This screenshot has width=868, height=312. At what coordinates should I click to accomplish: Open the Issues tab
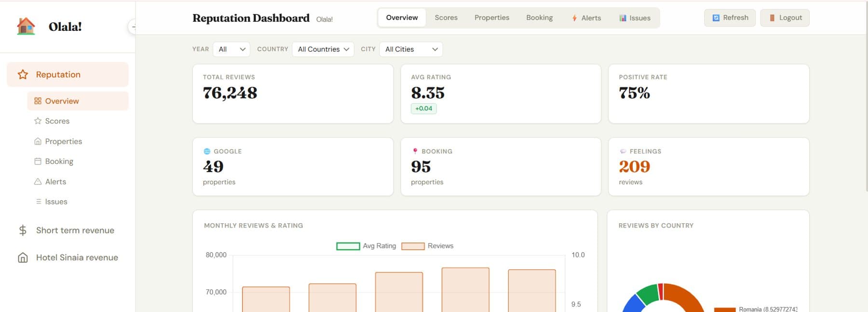point(635,18)
